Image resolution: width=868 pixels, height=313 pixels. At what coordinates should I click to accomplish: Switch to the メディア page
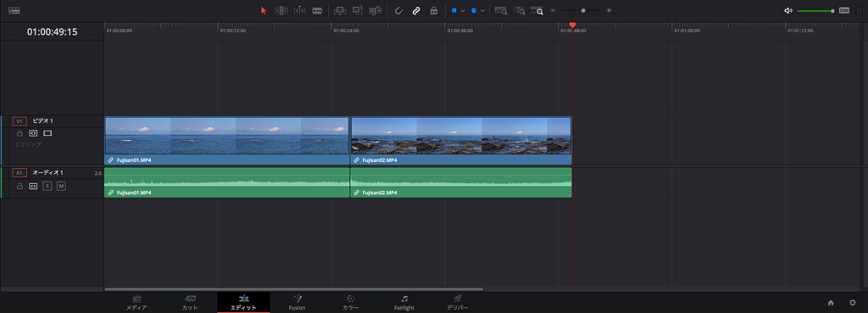pos(136,303)
